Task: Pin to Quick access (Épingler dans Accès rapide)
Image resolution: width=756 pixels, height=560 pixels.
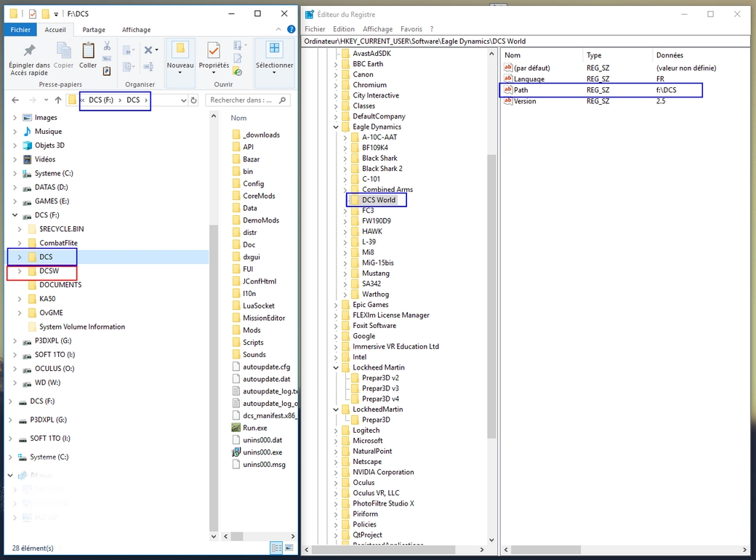Action: click(29, 60)
